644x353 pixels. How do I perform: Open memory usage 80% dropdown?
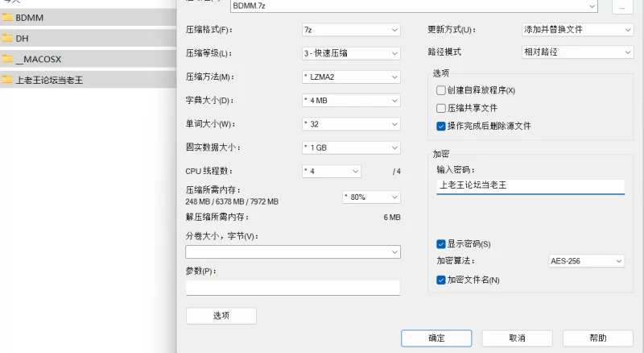[x=371, y=197]
